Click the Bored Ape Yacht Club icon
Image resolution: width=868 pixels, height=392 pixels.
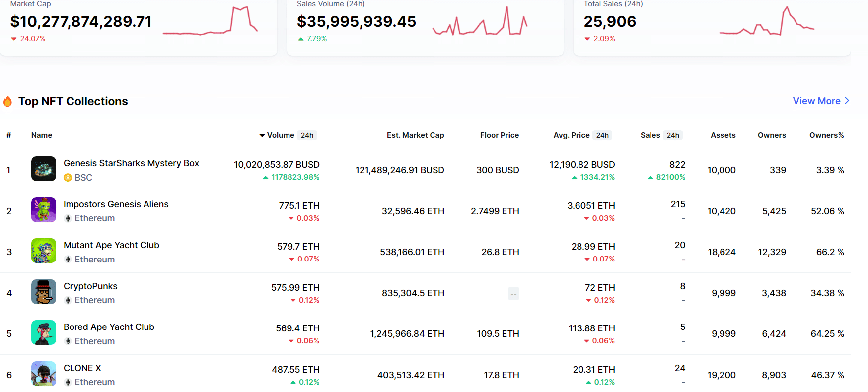point(44,332)
